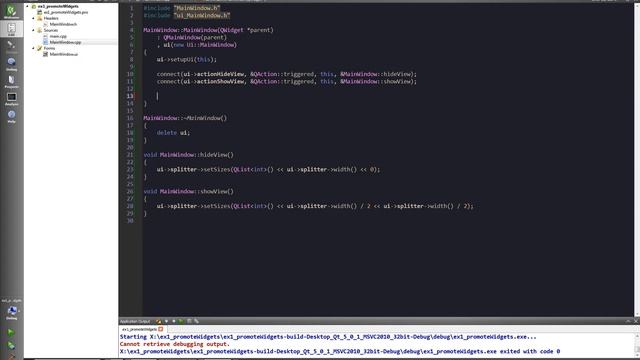Switch to Edit mode in the sidebar
Image resolution: width=640 pixels, height=360 pixels.
[x=11, y=29]
